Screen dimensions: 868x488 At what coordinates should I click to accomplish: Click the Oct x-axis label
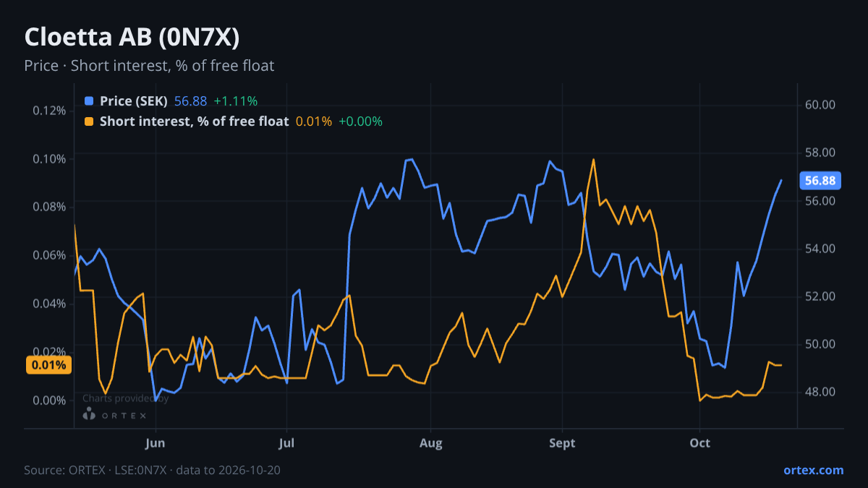pyautogui.click(x=699, y=442)
